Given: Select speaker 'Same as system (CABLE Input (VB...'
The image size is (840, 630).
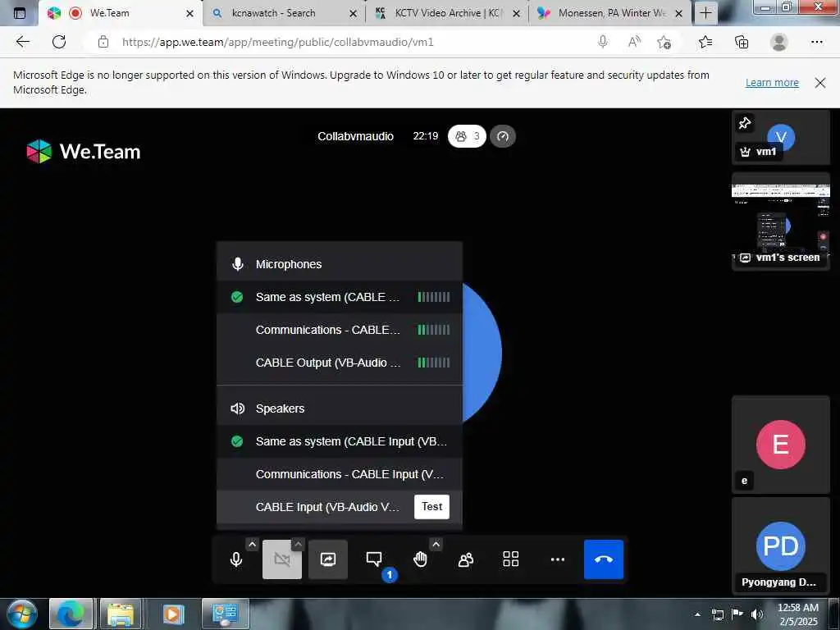Looking at the screenshot, I should pyautogui.click(x=340, y=441).
